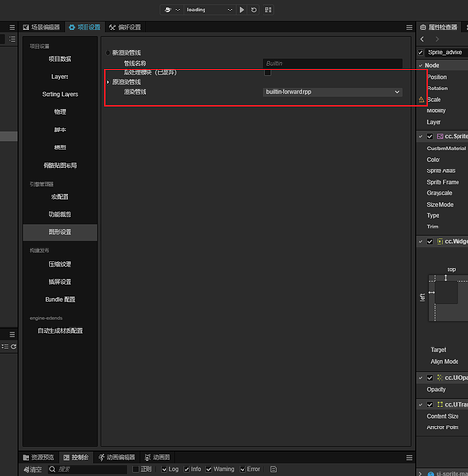This screenshot has height=476, width=468.
Task: Click the play preview button
Action: coord(242,10)
